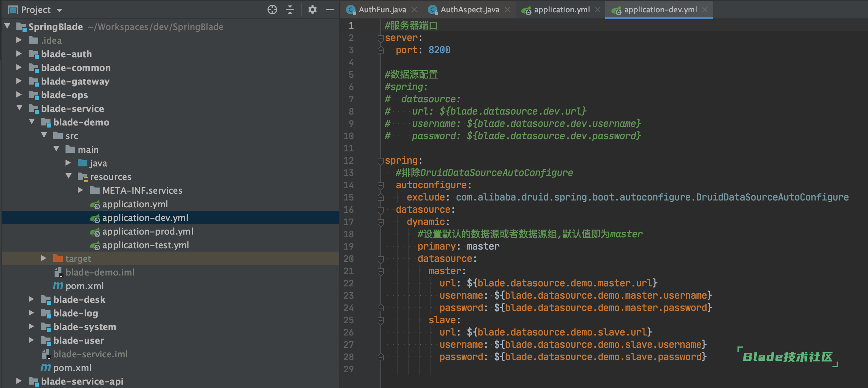This screenshot has height=388, width=868.
Task: Expand the blade-service-api module
Action: [19, 381]
